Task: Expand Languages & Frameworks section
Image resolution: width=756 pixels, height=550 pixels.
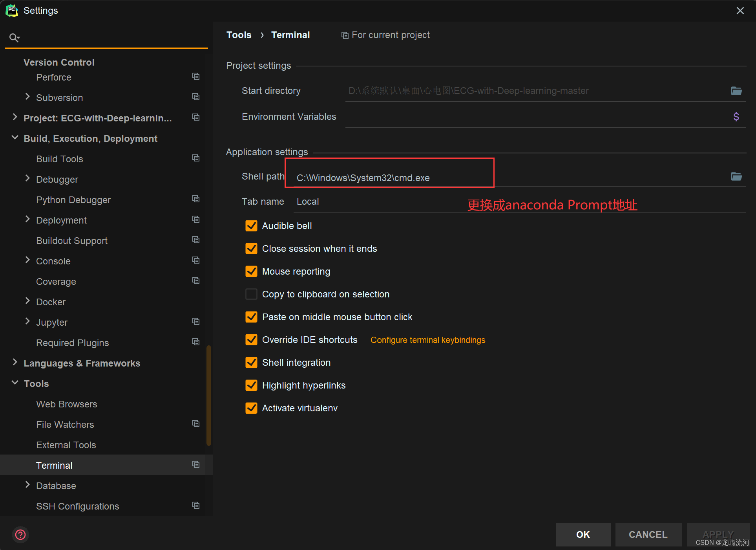Action: (x=15, y=363)
